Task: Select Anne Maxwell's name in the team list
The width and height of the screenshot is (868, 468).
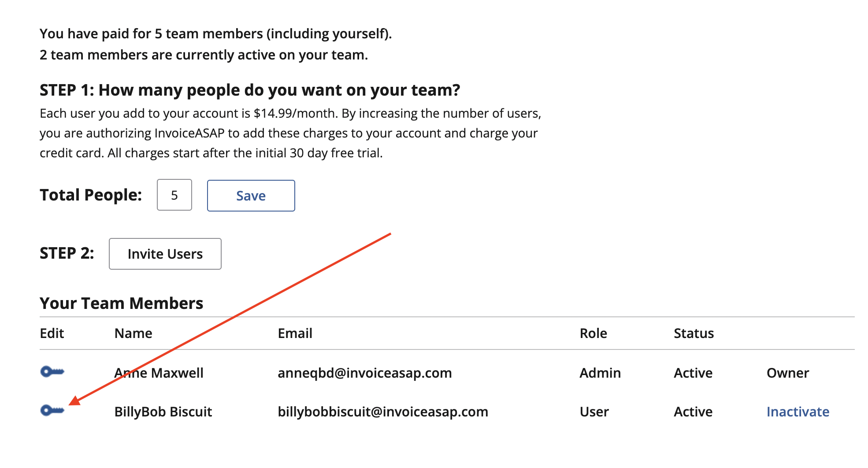Action: tap(158, 373)
